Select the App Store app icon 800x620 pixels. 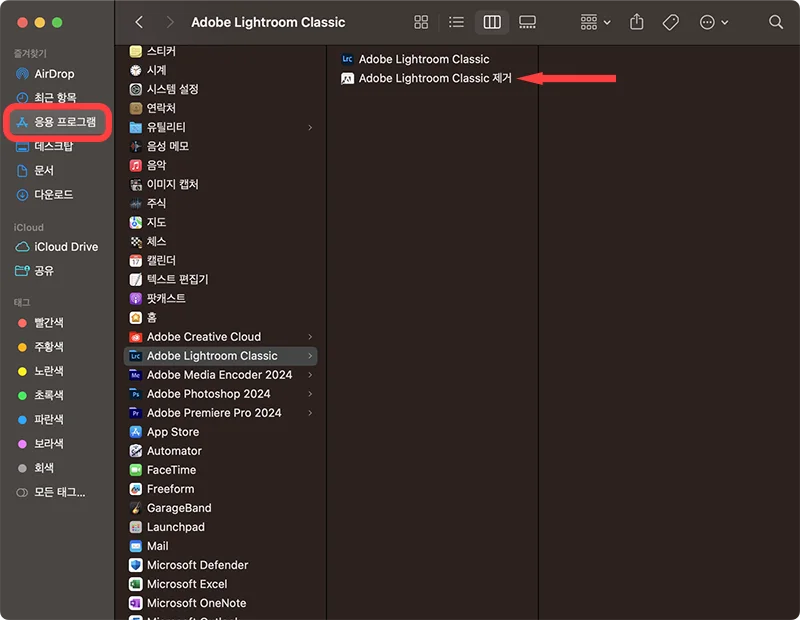pos(135,432)
